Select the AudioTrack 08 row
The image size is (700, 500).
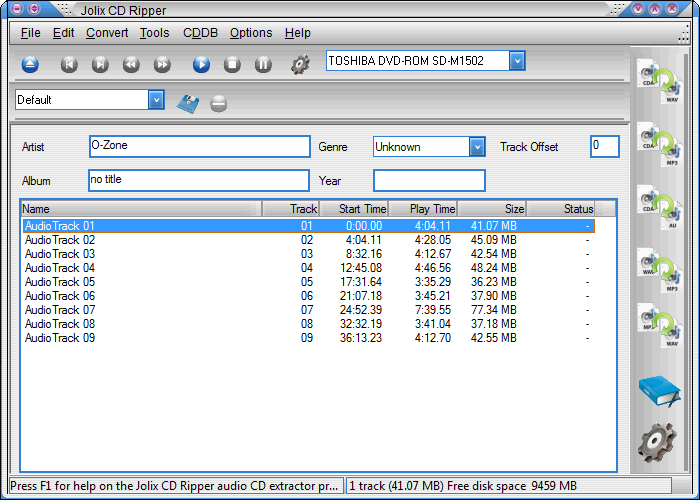[308, 324]
